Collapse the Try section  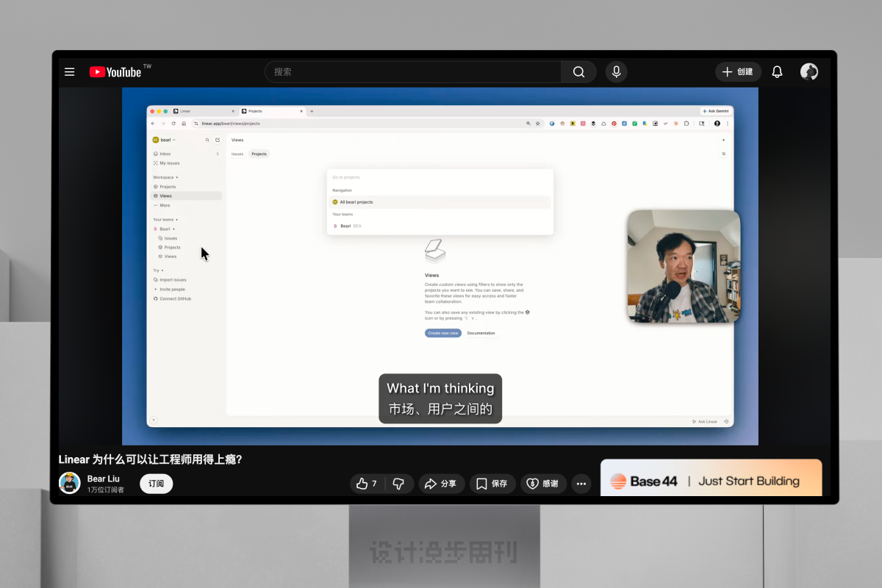(x=158, y=270)
